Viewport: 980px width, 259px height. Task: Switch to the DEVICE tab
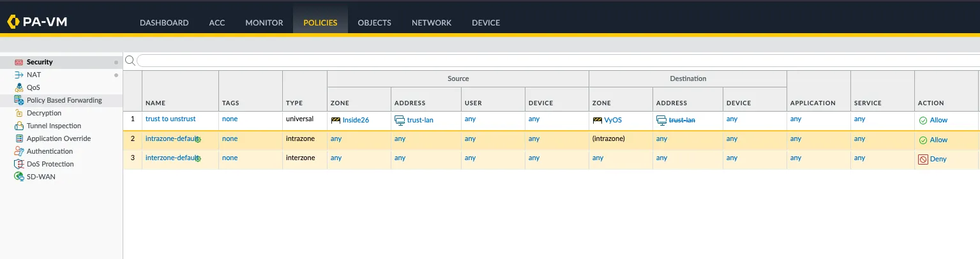point(486,22)
